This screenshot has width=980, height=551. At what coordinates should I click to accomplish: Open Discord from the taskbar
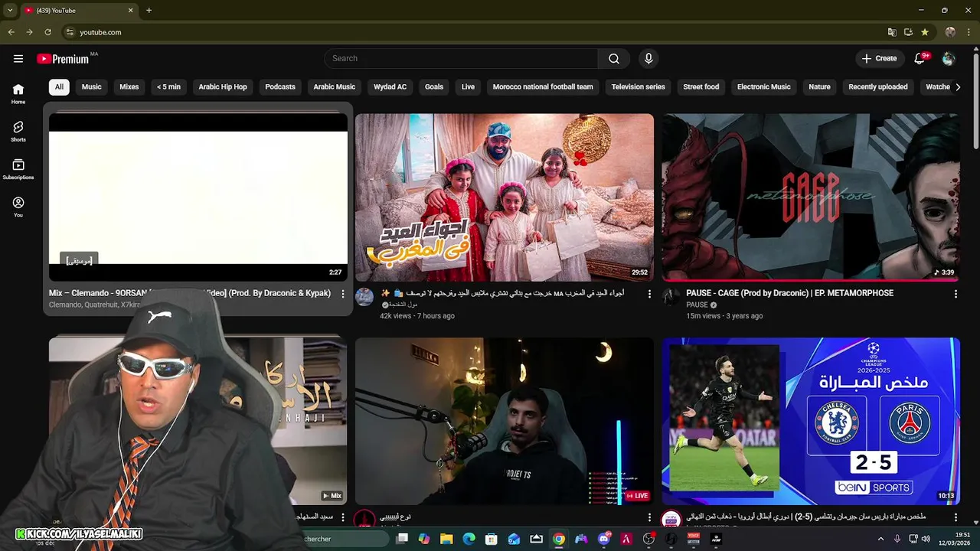coord(604,539)
